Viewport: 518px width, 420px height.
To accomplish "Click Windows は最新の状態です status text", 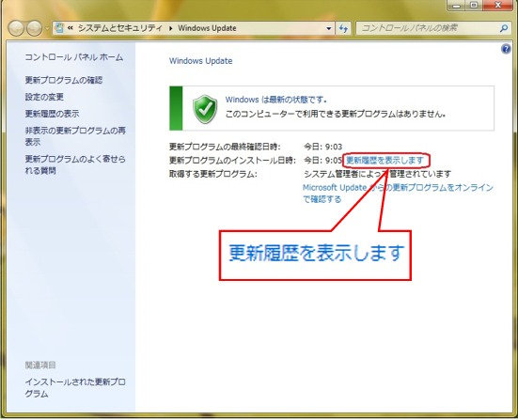I will coord(276,100).
